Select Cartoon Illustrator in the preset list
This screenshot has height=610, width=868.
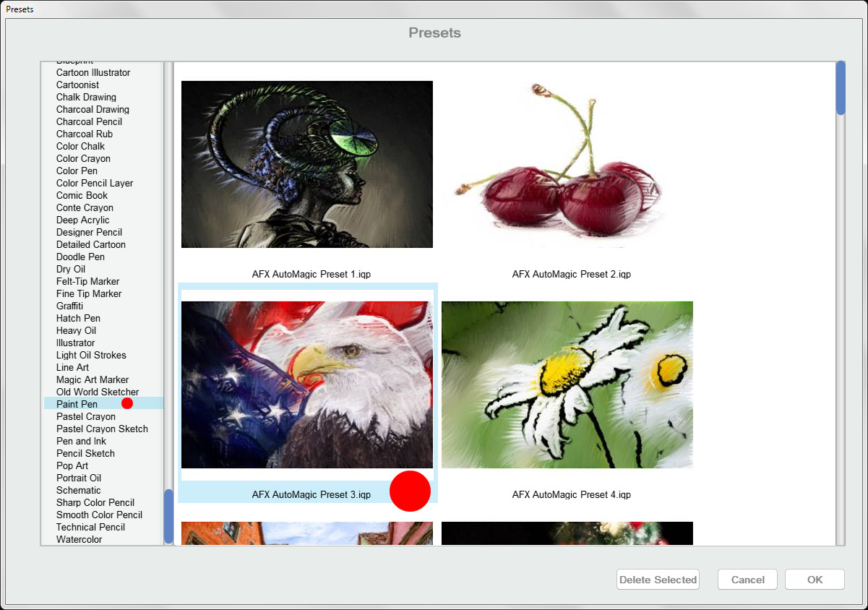[93, 72]
